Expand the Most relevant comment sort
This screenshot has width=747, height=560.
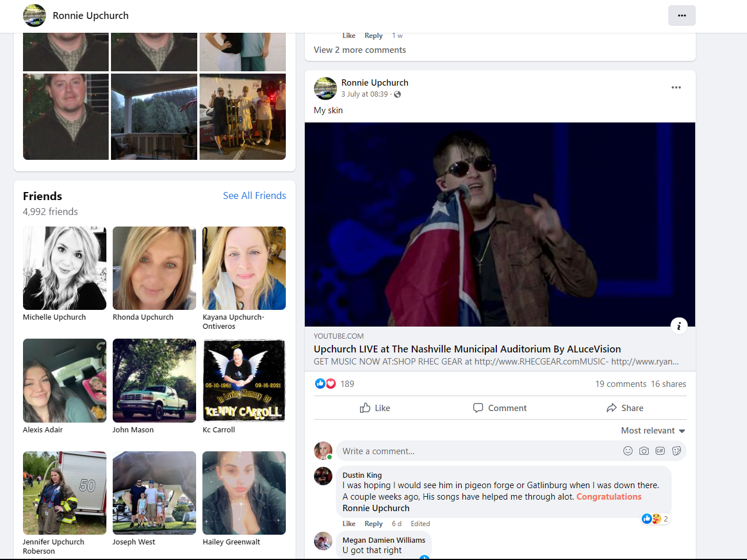[653, 431]
